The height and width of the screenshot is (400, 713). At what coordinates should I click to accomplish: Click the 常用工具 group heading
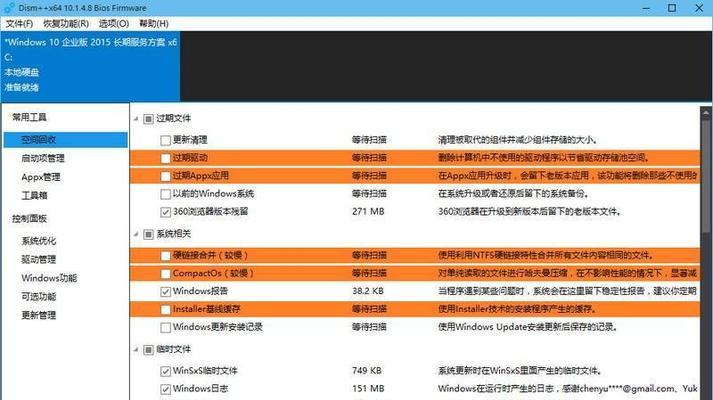coord(29,117)
